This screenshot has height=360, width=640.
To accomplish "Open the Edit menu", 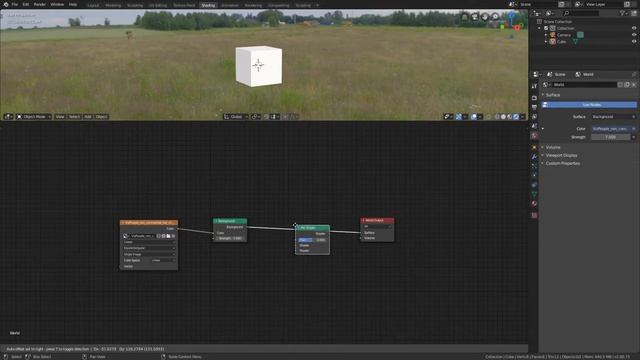I will pos(26,4).
